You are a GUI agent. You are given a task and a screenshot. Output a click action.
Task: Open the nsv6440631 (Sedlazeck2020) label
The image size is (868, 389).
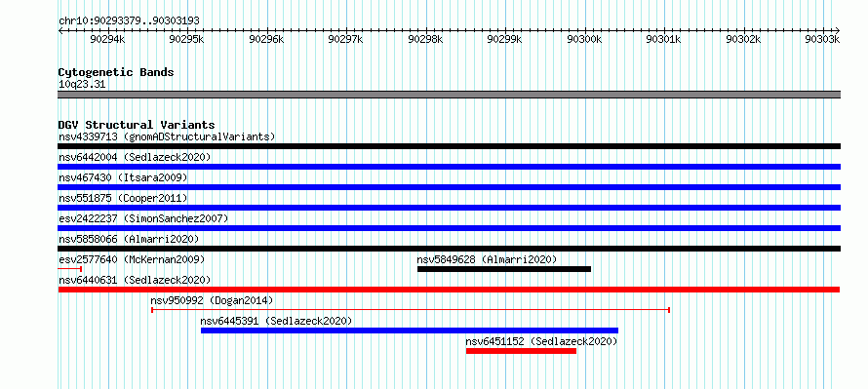point(135,280)
